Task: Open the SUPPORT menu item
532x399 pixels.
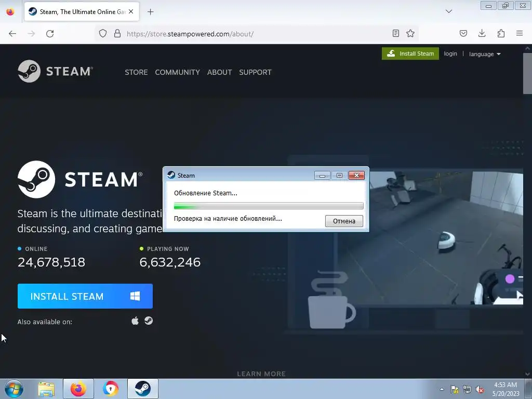Action: tap(255, 72)
